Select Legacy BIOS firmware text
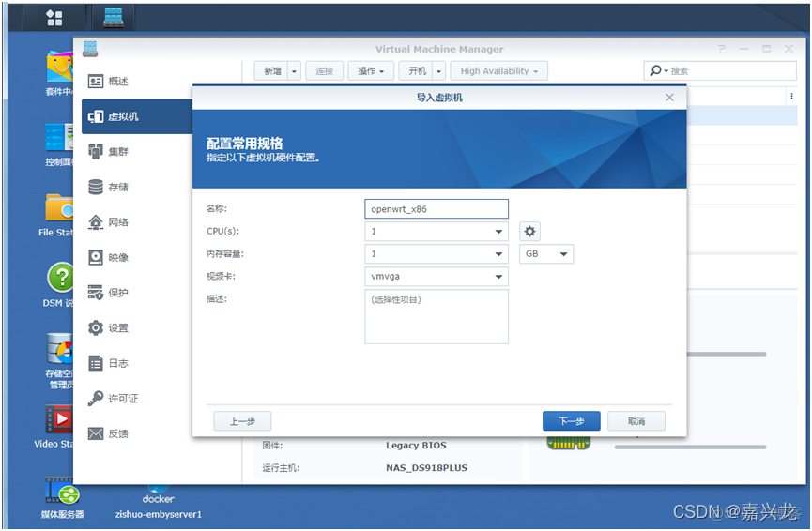 tap(416, 445)
